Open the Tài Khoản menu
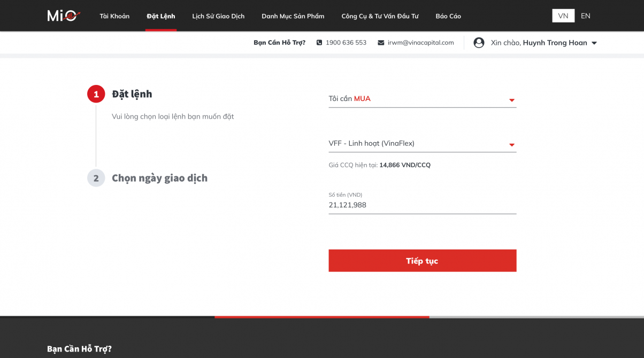 [114, 16]
